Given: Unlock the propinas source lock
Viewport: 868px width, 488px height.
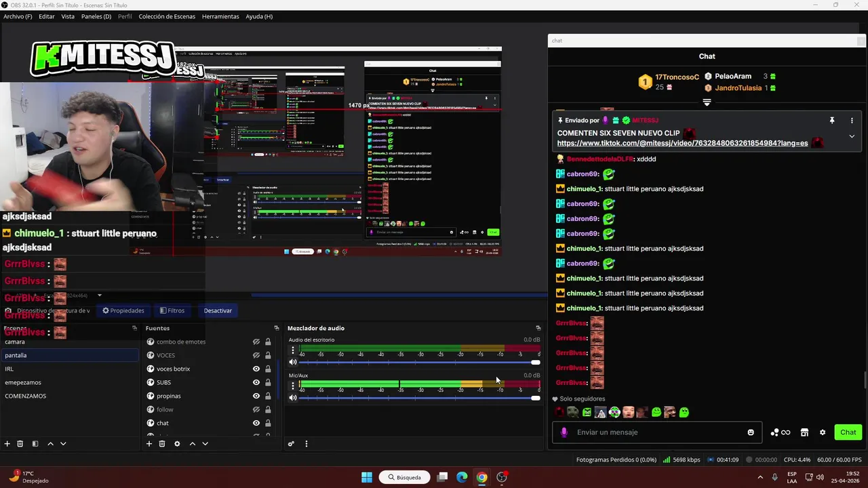Looking at the screenshot, I should coord(268,396).
